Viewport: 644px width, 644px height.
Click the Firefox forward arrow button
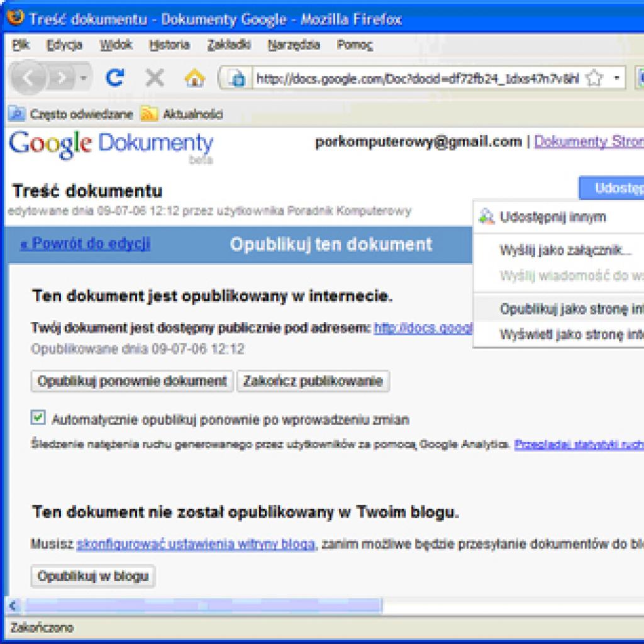(x=62, y=77)
